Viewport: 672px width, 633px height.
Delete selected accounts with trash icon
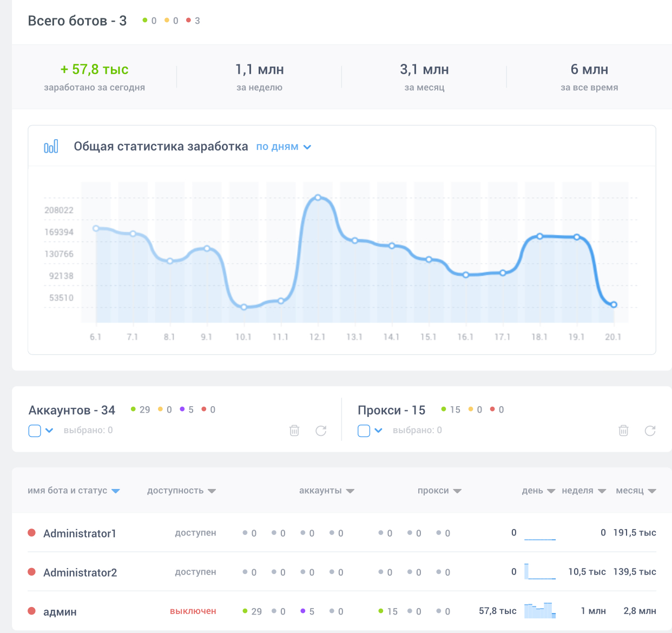point(294,430)
